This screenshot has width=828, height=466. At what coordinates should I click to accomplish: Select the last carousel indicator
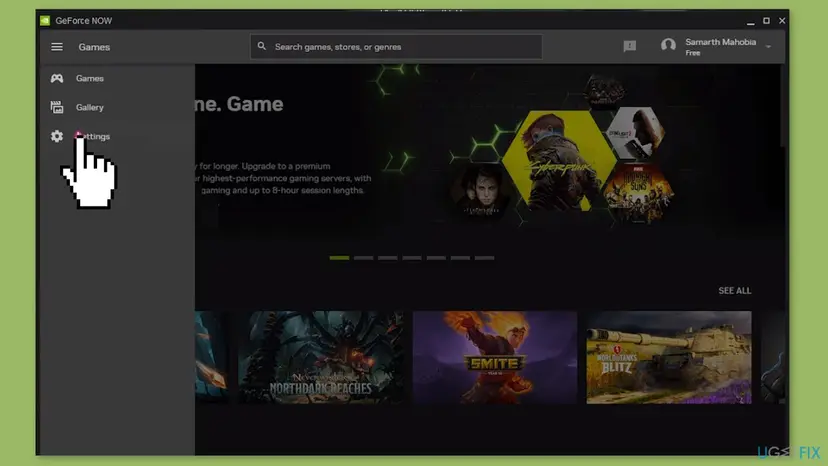click(x=484, y=258)
